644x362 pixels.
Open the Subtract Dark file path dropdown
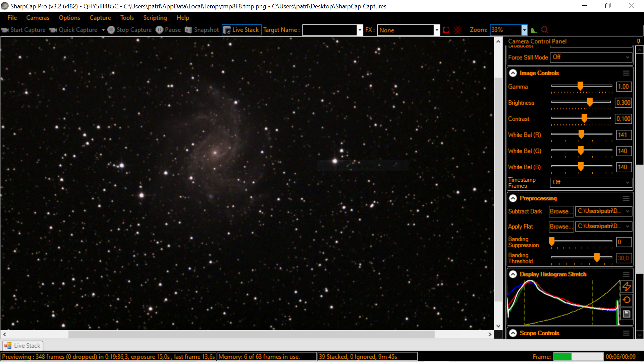tap(604, 211)
